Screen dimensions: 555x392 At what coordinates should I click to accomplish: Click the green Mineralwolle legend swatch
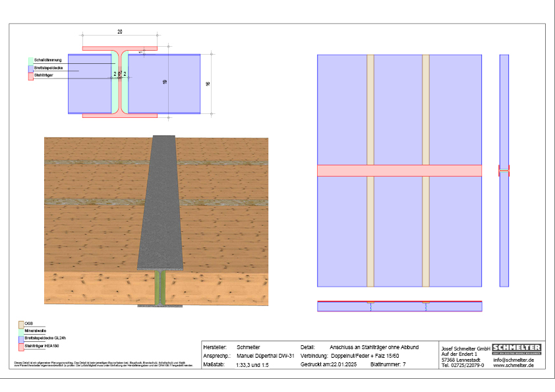(21, 331)
